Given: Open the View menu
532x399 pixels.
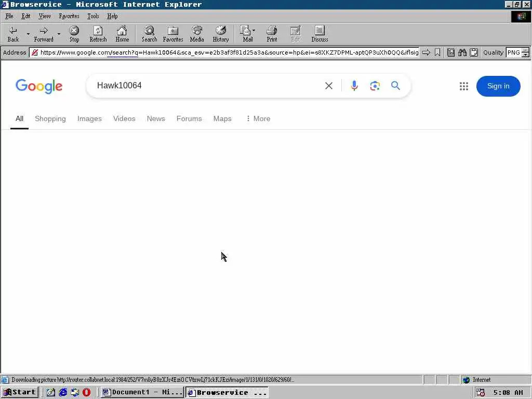Looking at the screenshot, I should [x=45, y=16].
